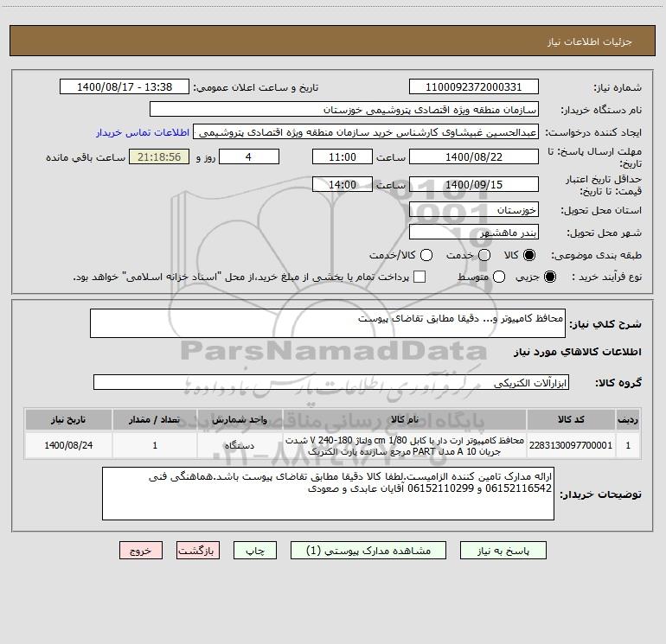
Task: Click the واحد شمارش column header
Action: 240,419
